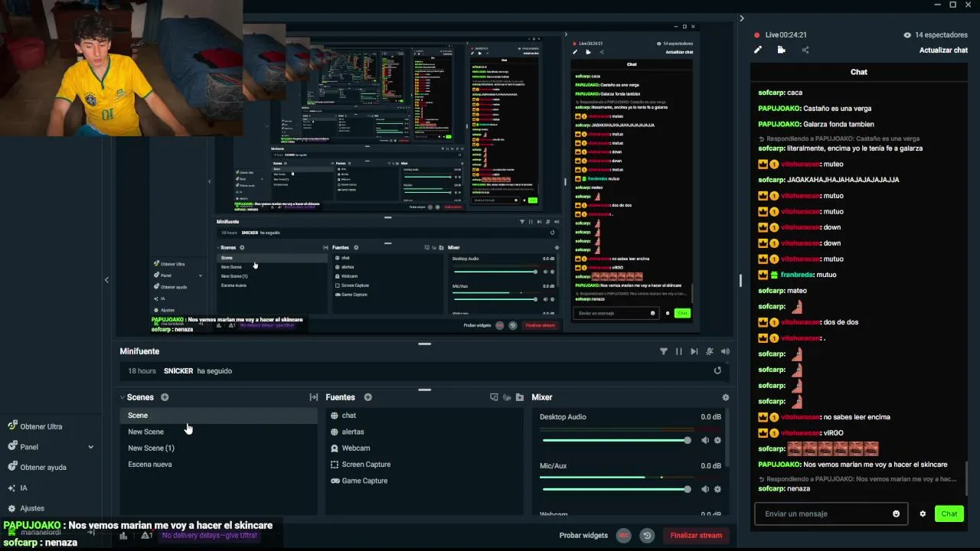Collapse the Scenes panel chevron
Viewport: 980px width, 551px height.
[122, 397]
